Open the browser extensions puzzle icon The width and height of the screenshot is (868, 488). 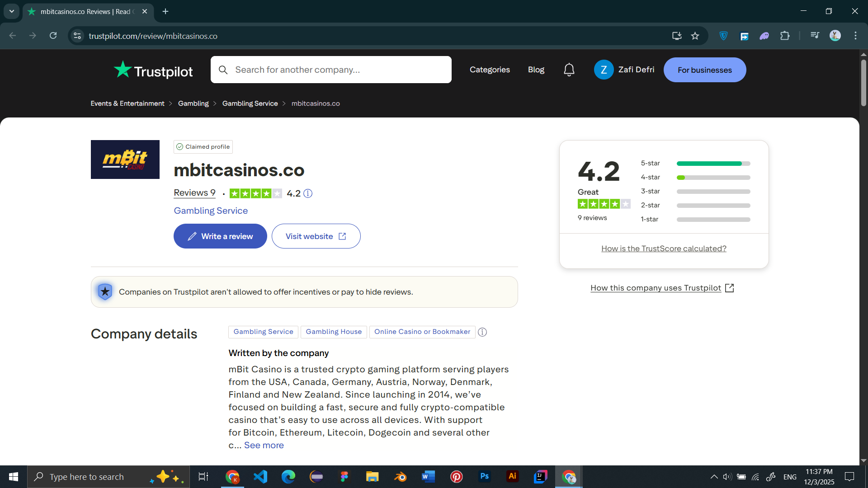[785, 36]
